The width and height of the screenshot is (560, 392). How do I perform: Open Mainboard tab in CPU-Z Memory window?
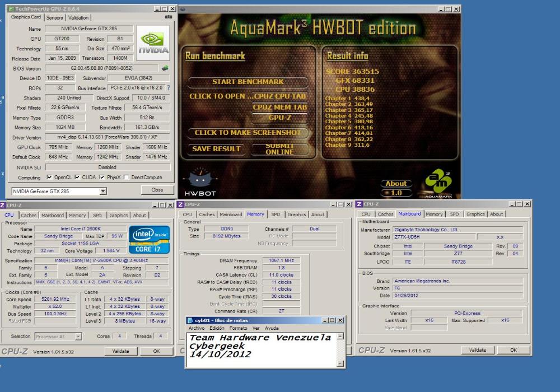(231, 214)
